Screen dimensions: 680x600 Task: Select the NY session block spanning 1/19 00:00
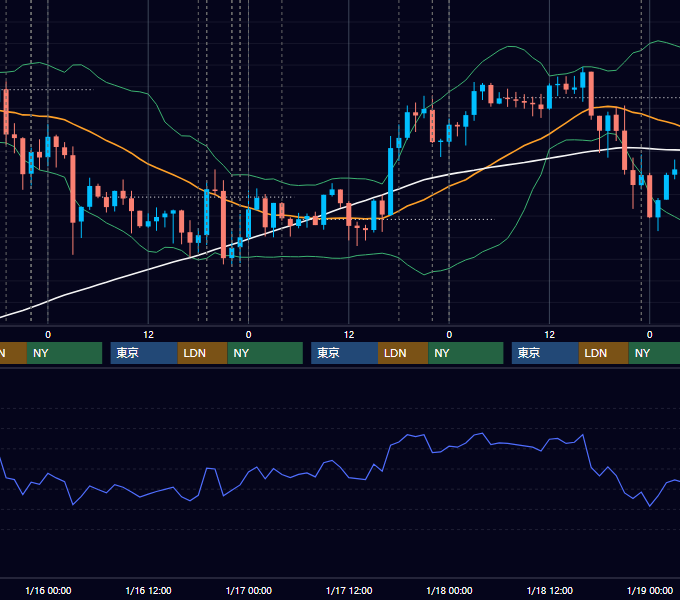point(654,353)
